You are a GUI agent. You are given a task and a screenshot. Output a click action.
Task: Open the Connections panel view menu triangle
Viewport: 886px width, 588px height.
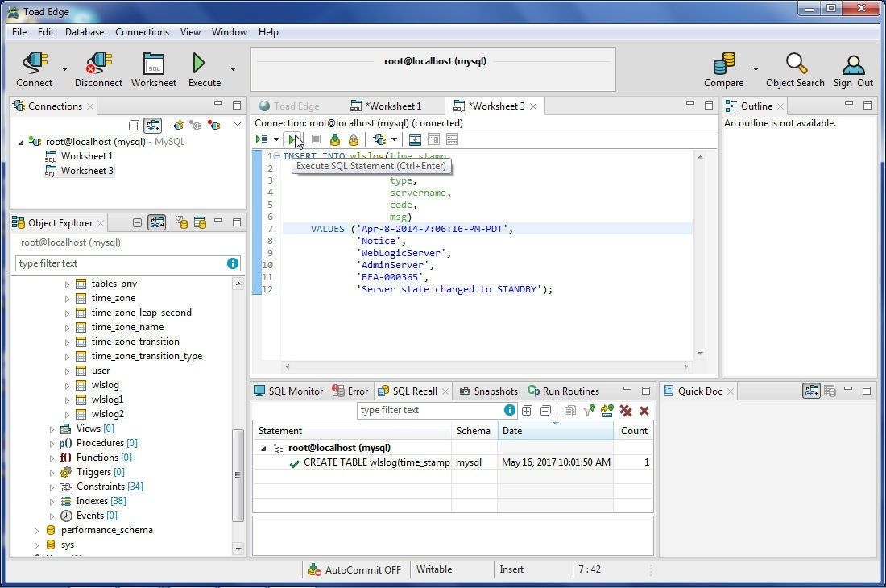tap(238, 124)
